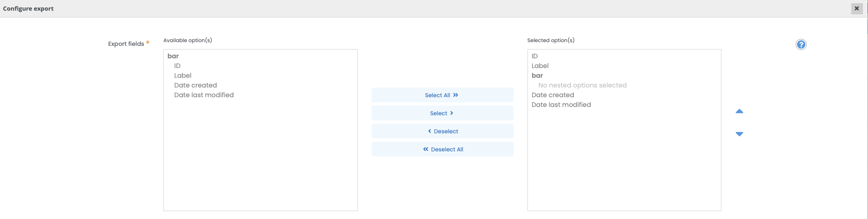Screen dimensions: 868x219
Task: Choose 'Date last modified' in Selected options
Action: (561, 105)
